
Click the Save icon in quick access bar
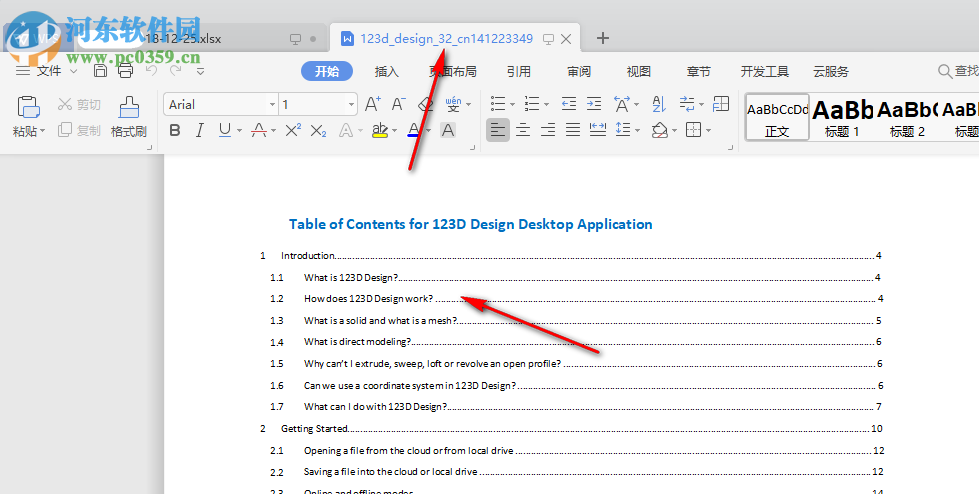tap(100, 71)
